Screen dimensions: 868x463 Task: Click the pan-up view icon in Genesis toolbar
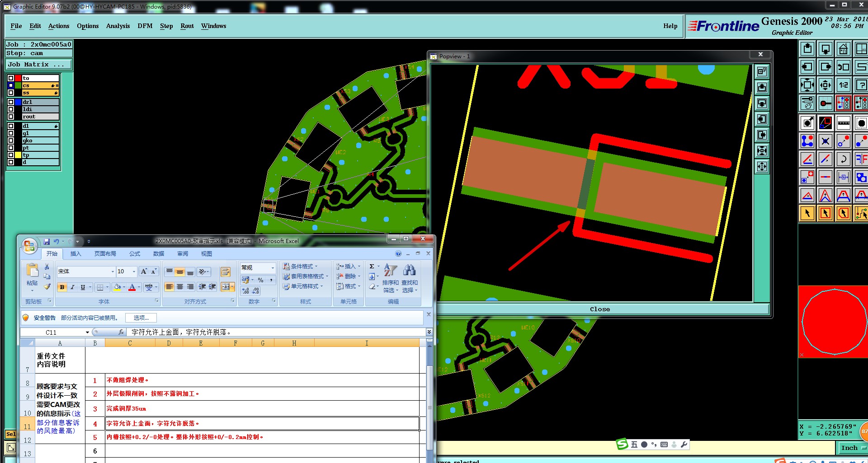click(x=807, y=49)
